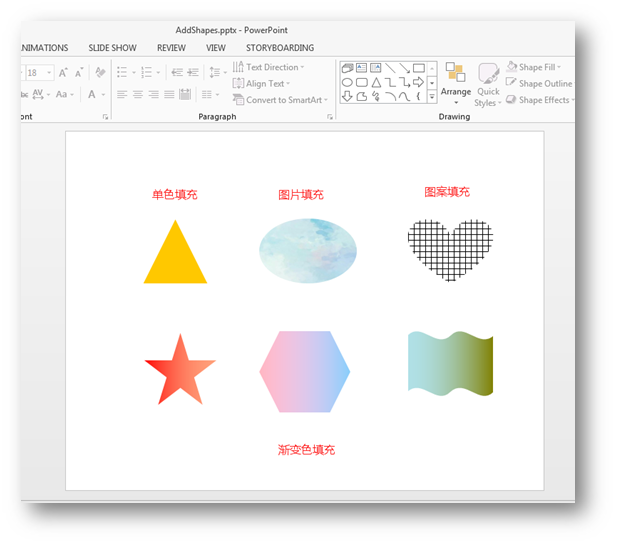Select the Rectangle shape in gallery

[419, 68]
